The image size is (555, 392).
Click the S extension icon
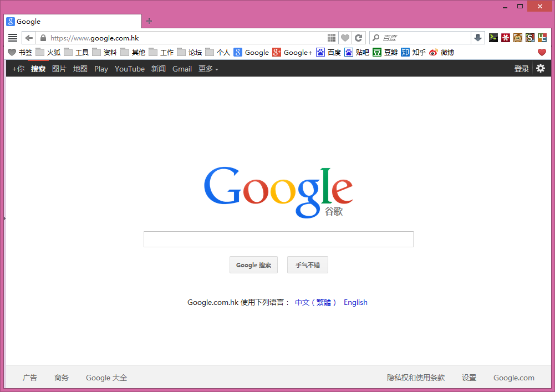click(x=530, y=38)
